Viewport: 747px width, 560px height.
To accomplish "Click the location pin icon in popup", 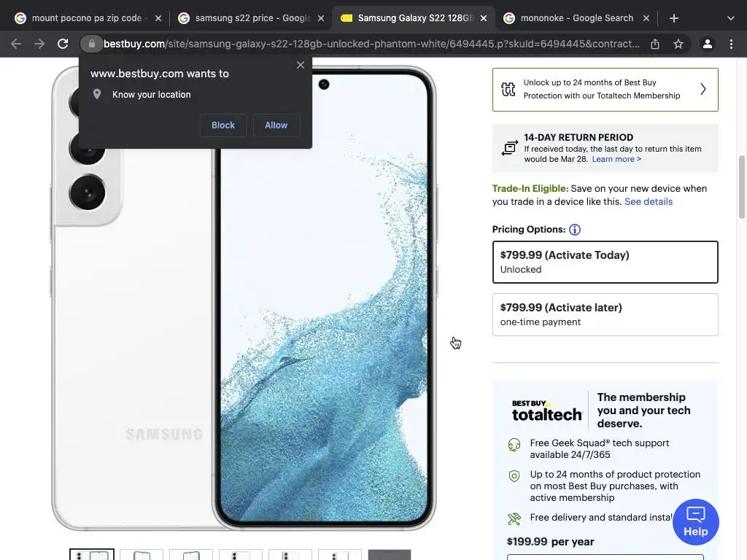I will (x=97, y=94).
